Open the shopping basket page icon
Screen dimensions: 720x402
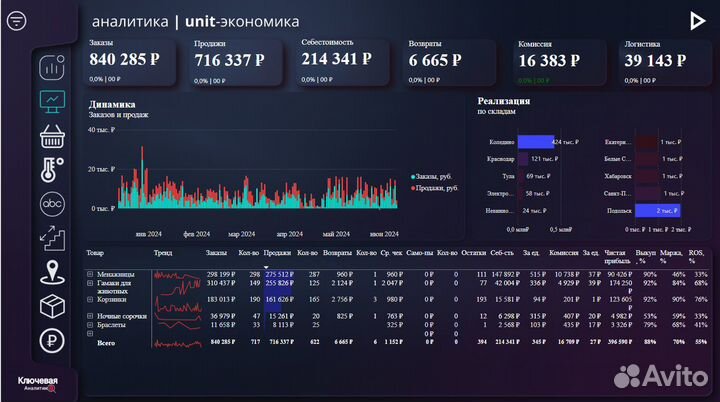[52, 135]
